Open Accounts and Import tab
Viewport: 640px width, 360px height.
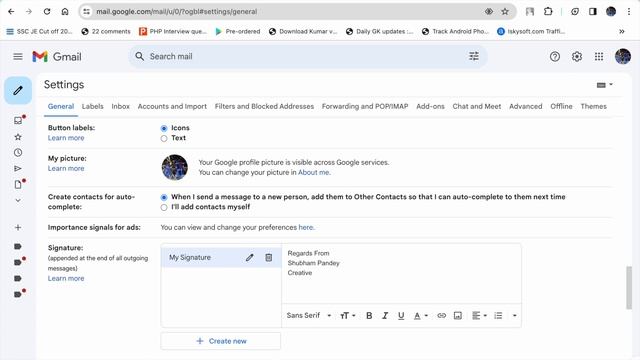(172, 106)
